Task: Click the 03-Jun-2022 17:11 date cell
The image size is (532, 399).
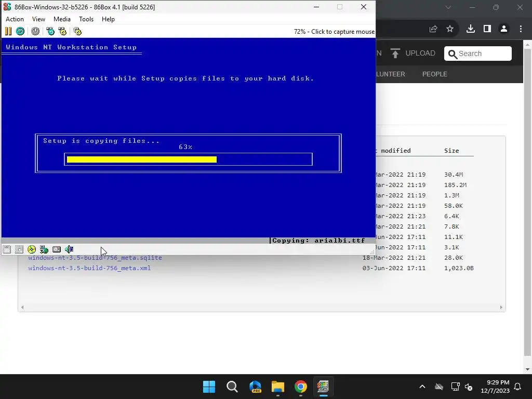Action: point(394,268)
